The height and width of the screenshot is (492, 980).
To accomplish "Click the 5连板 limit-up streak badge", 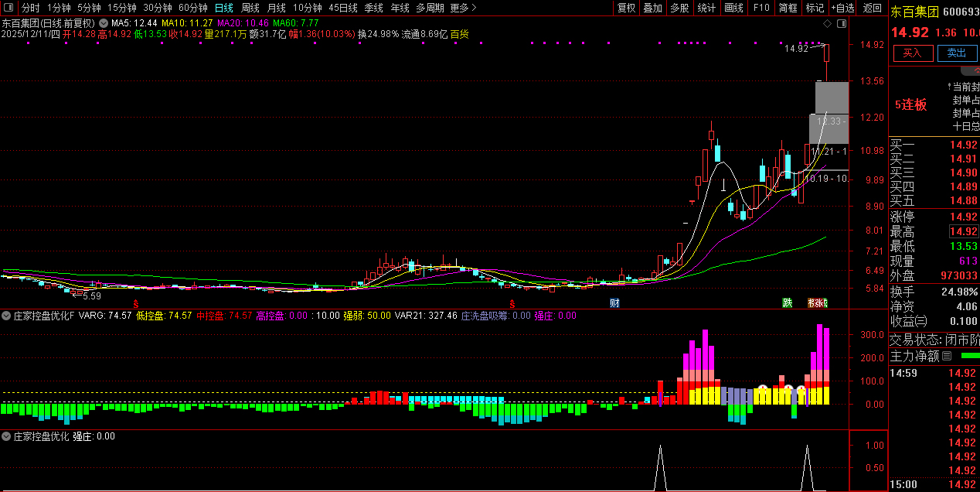I will click(x=911, y=104).
